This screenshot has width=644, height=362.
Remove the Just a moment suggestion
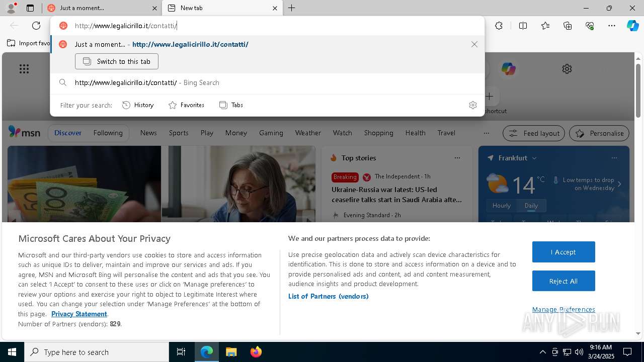[474, 44]
